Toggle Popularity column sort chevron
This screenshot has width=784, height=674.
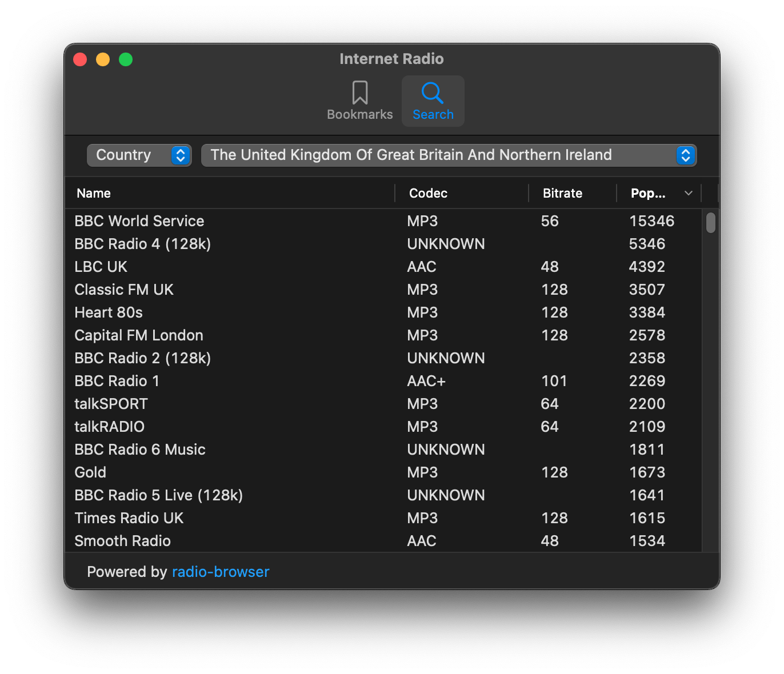click(x=689, y=193)
